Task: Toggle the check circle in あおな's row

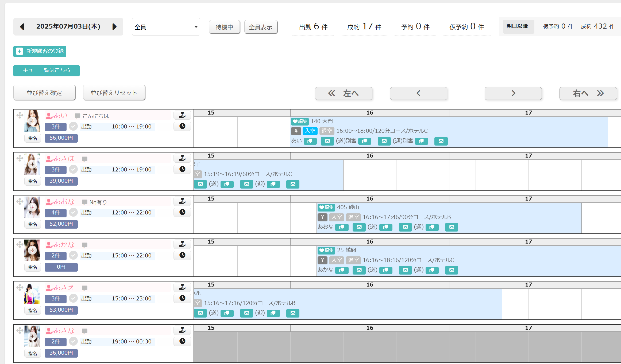Action: 73,212
